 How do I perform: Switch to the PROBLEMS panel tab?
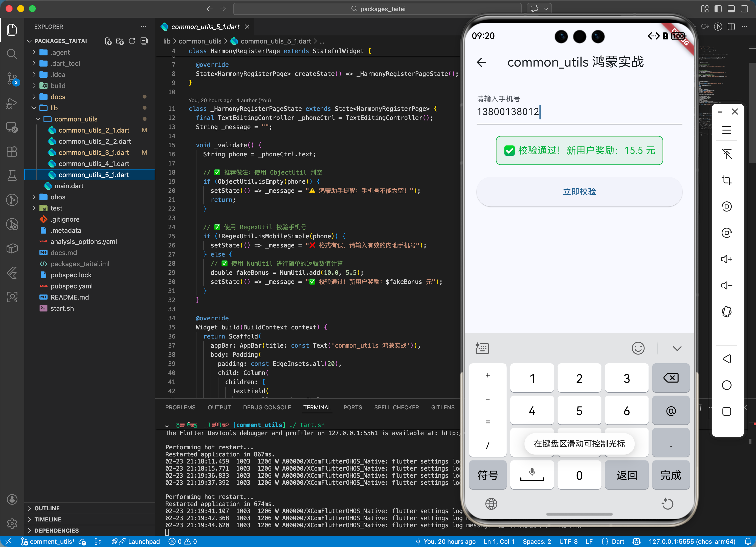(x=180, y=407)
